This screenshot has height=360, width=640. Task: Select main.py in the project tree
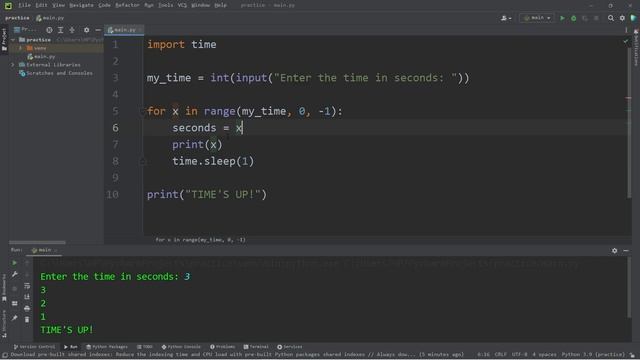point(41,57)
